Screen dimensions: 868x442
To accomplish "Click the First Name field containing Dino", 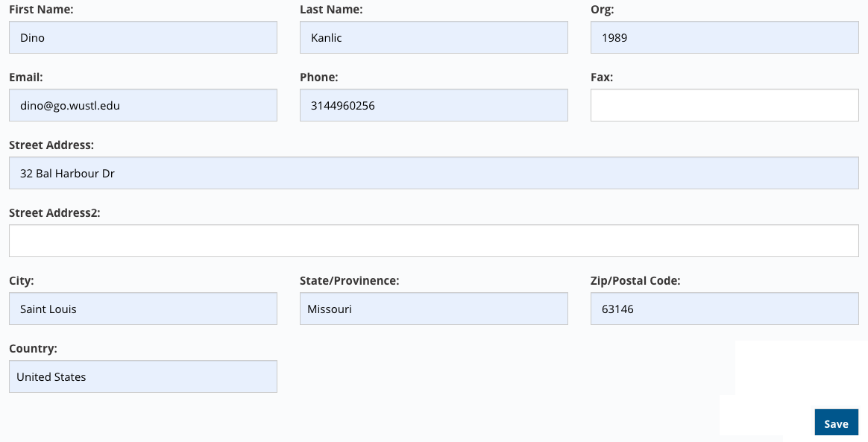I will click(x=143, y=37).
